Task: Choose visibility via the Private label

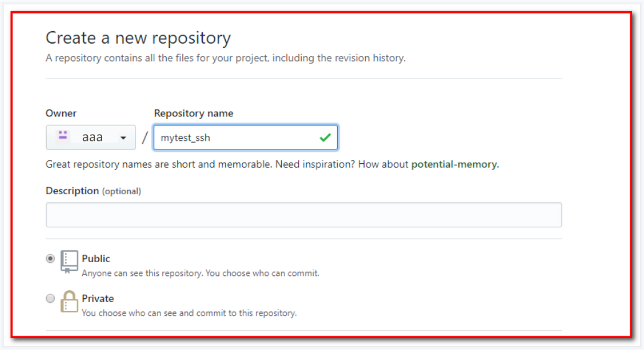Action: (x=98, y=298)
